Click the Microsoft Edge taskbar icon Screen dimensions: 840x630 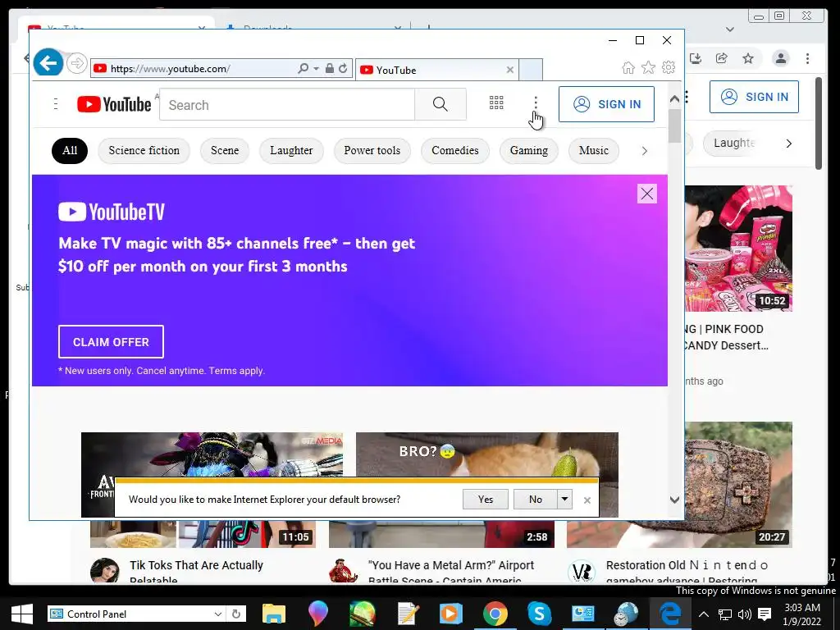click(670, 614)
